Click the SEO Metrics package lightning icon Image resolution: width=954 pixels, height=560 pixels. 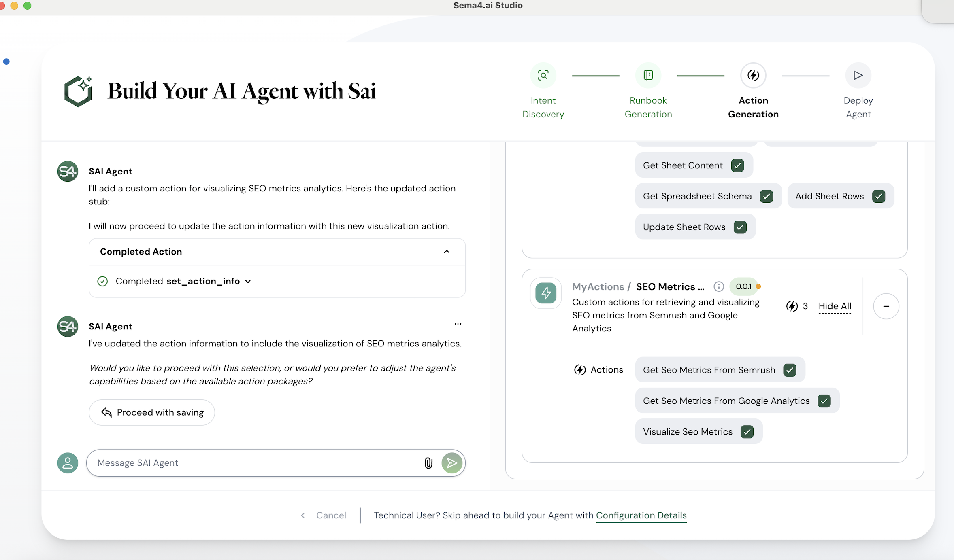(x=546, y=293)
